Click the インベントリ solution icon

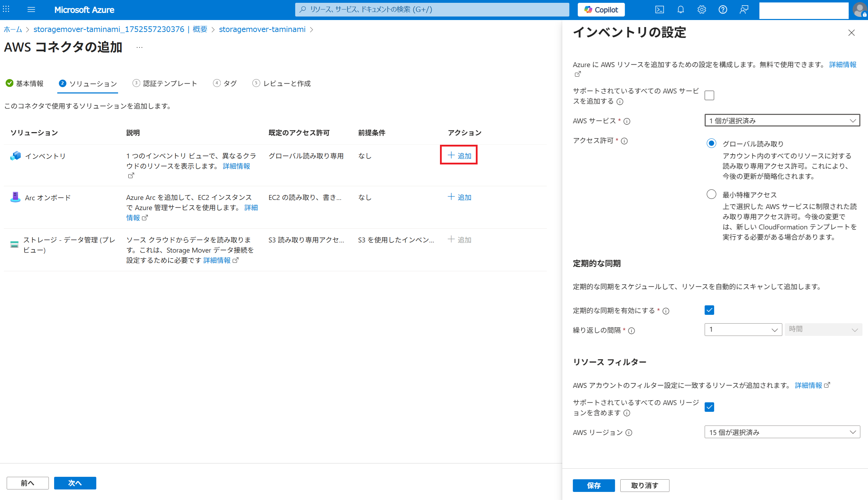tap(15, 156)
